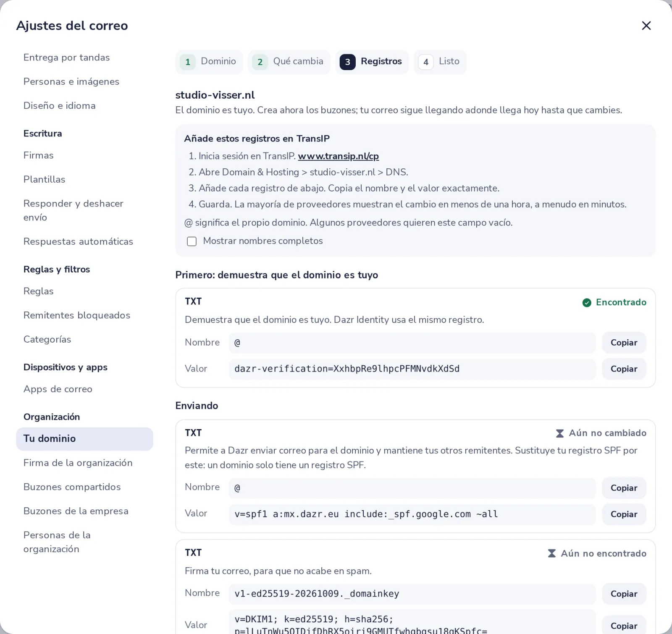
Task: Click the Primero: demuestra que el dominio heading
Action: [x=277, y=275]
